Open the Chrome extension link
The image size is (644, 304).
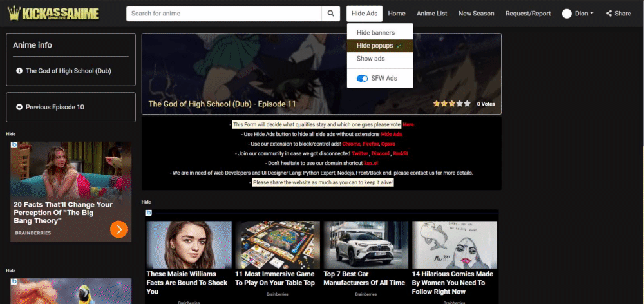[351, 144]
